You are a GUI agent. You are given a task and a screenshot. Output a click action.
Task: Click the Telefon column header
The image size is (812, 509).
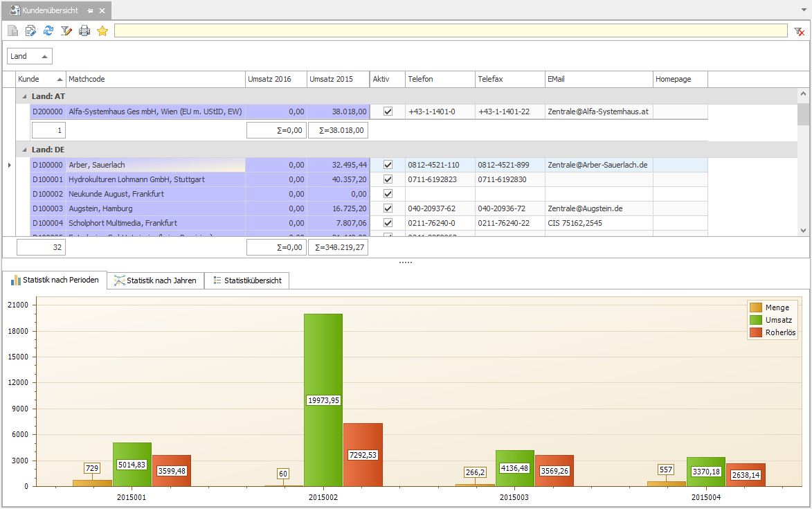[x=440, y=79]
